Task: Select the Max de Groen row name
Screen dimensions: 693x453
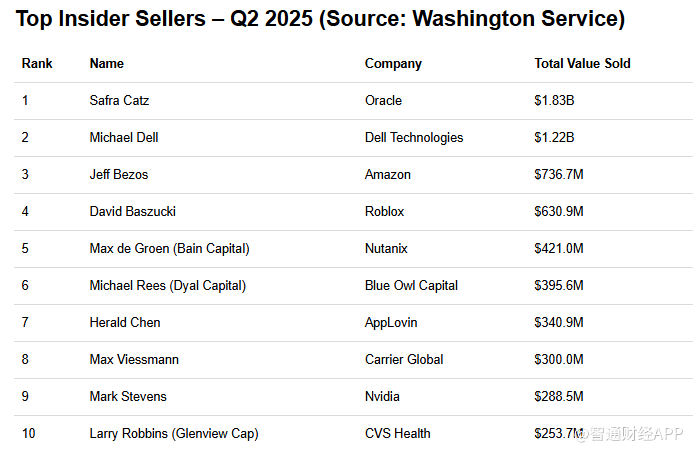Action: pyautogui.click(x=169, y=249)
